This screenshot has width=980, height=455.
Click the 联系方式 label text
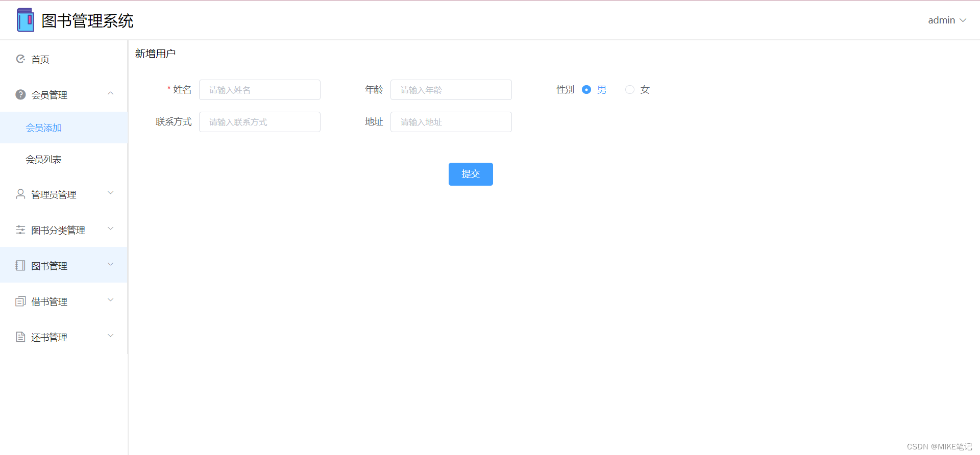[x=174, y=122]
